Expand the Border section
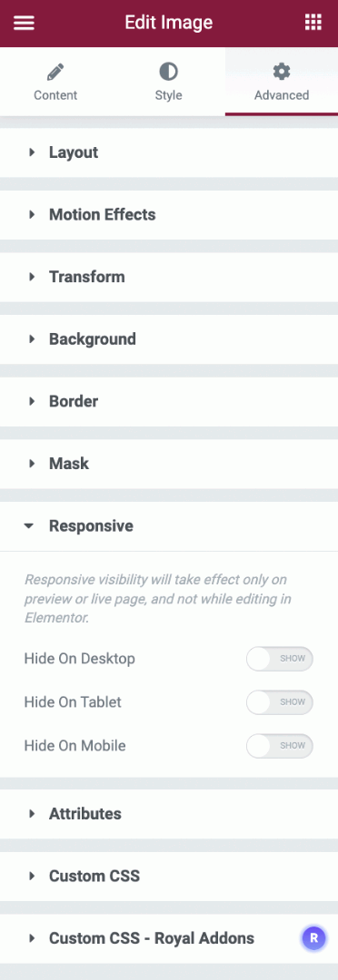 tap(169, 401)
